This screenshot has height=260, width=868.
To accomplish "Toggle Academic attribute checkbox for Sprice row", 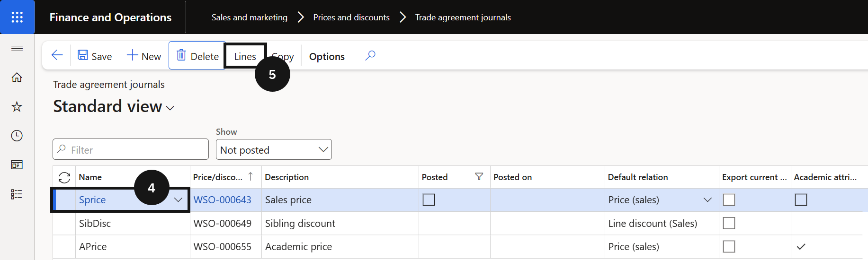I will (x=801, y=200).
